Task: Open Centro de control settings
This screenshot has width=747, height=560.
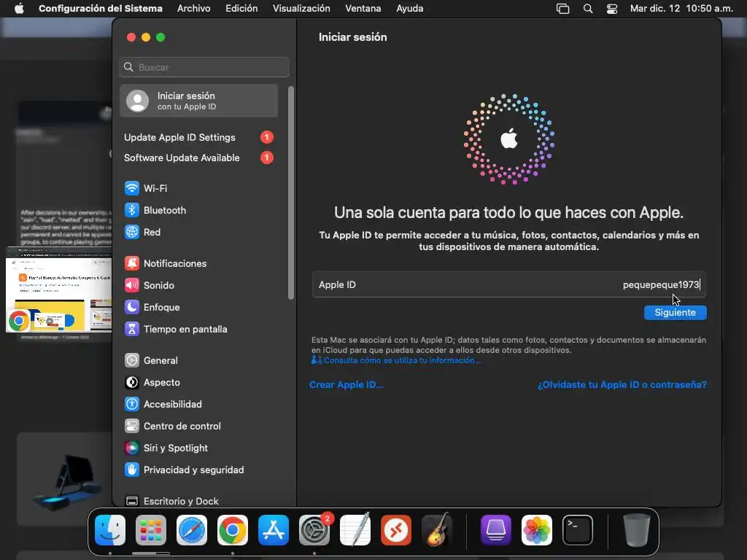Action: tap(172, 426)
